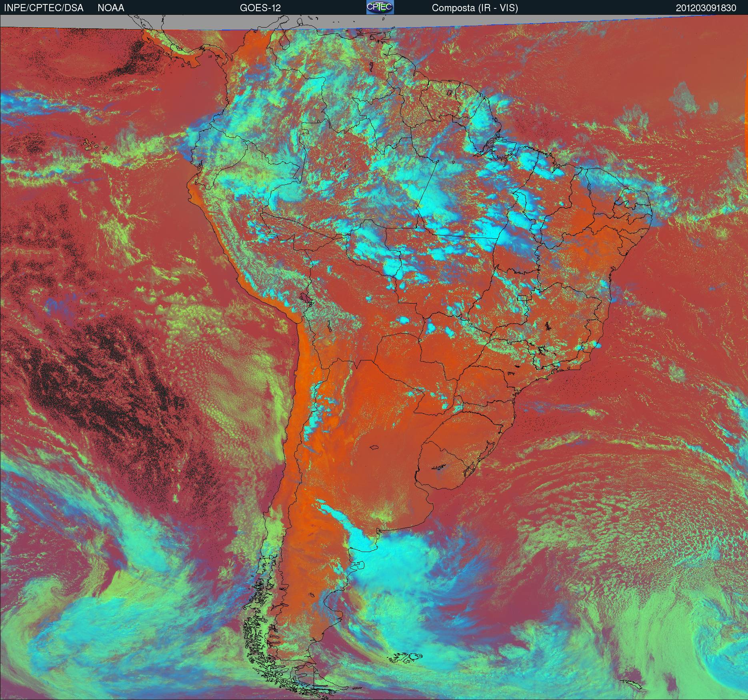The height and width of the screenshot is (700, 748).
Task: Select the GOES-12 satellite label
Action: tap(260, 8)
